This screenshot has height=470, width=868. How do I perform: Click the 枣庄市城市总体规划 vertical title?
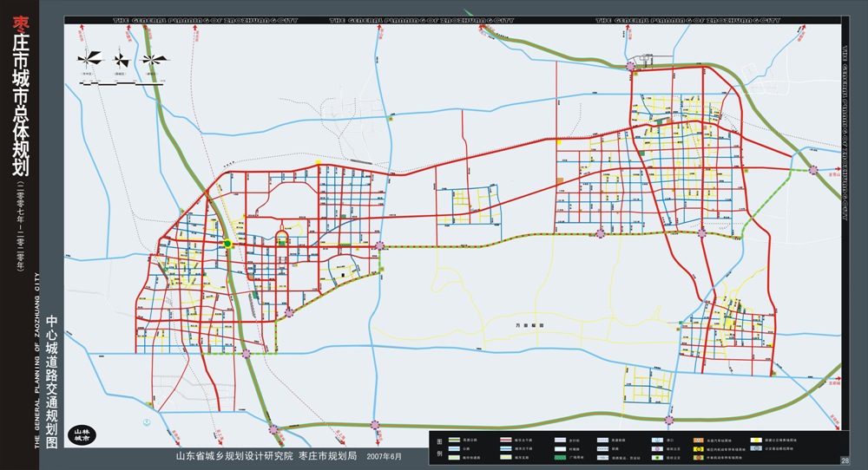(21, 96)
